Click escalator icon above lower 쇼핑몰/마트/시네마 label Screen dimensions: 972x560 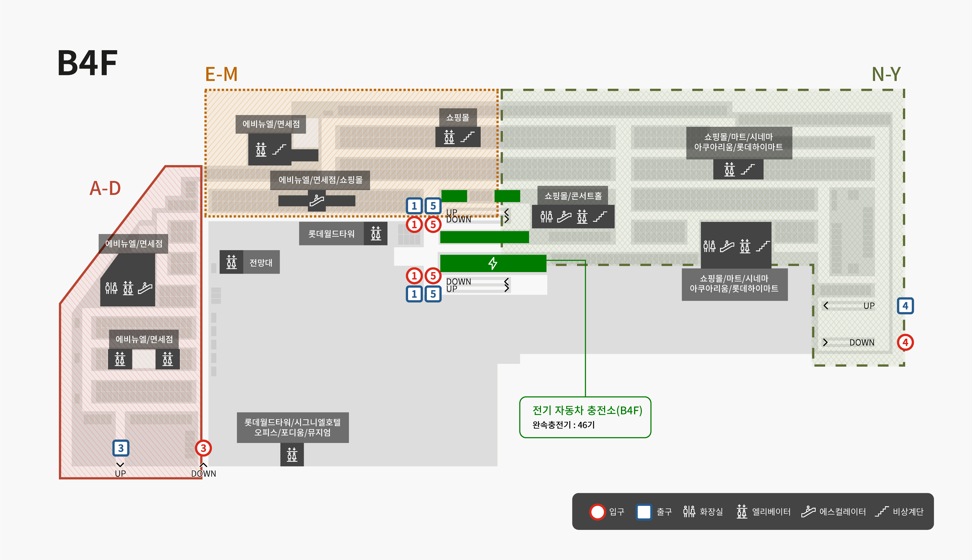(x=727, y=246)
